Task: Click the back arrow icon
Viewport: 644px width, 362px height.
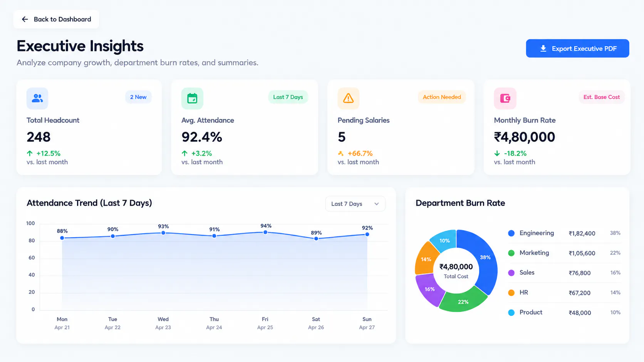Action: 25,19
